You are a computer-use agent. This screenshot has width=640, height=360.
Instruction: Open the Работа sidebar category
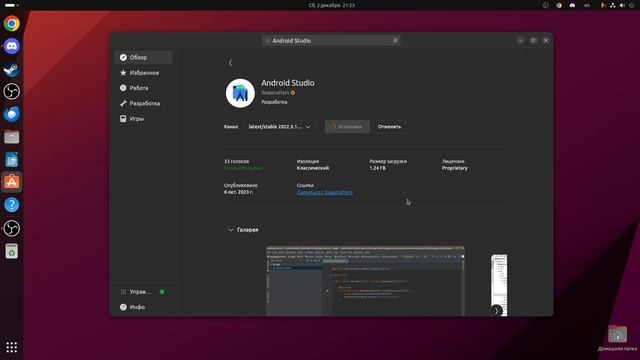tap(143, 88)
